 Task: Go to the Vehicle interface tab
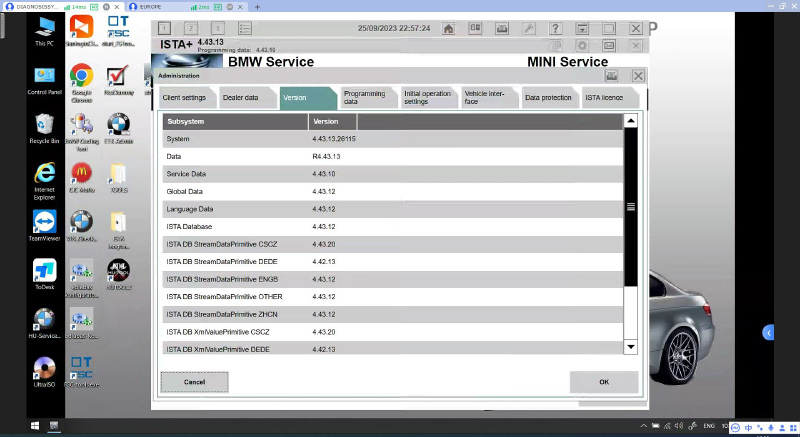tap(488, 98)
